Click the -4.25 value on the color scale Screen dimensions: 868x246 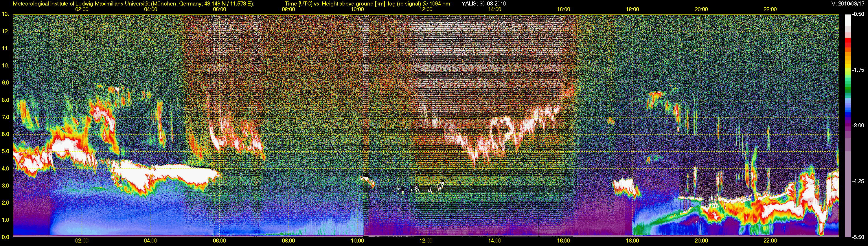[x=858, y=181]
